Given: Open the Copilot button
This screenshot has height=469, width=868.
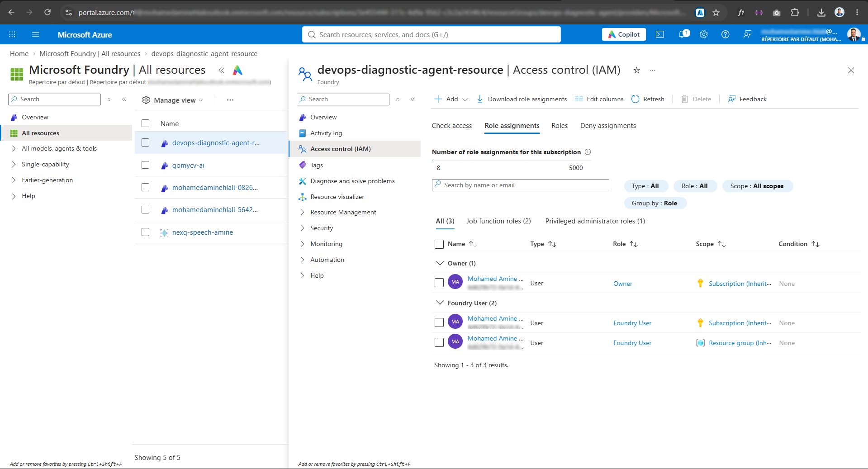Looking at the screenshot, I should 624,34.
